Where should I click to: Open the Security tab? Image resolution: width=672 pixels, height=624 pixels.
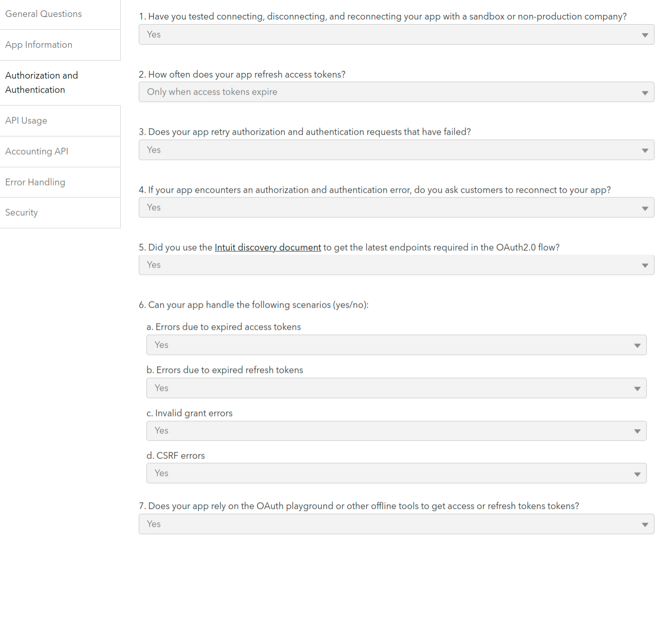point(22,213)
